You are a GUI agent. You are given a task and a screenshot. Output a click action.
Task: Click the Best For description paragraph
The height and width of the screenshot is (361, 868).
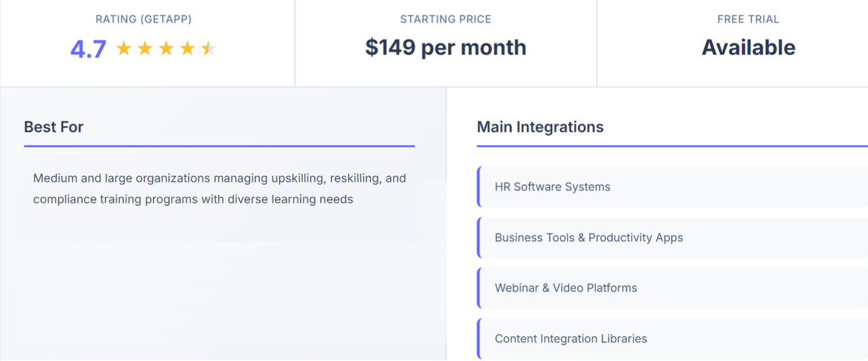pos(220,189)
